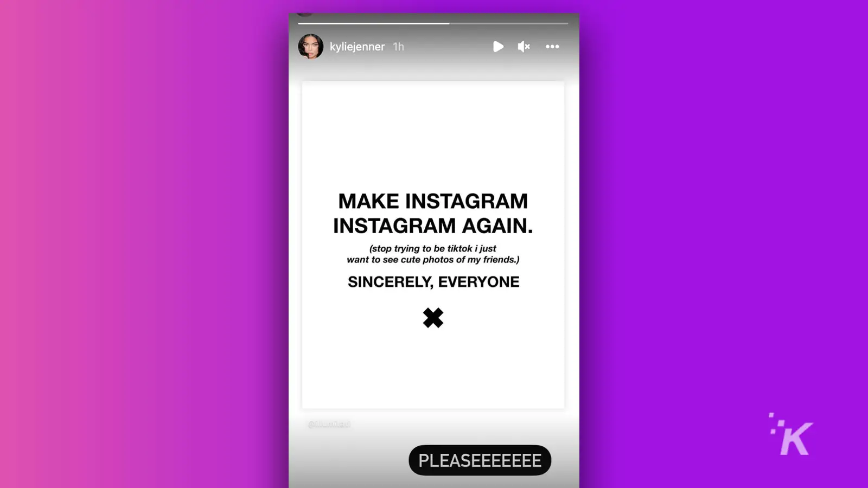Click the partial avatar at story's top edge
Image resolution: width=868 pixels, height=488 pixels.
(305, 14)
